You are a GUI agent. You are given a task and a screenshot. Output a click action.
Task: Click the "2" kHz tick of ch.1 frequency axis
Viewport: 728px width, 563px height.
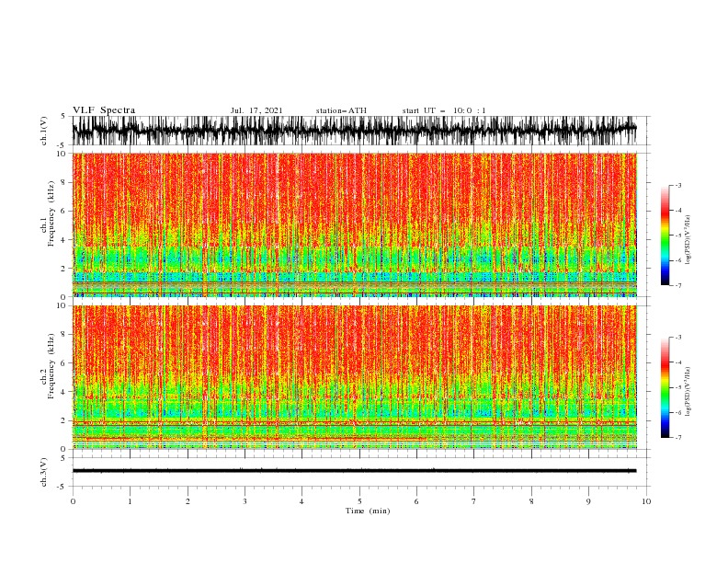point(63,268)
